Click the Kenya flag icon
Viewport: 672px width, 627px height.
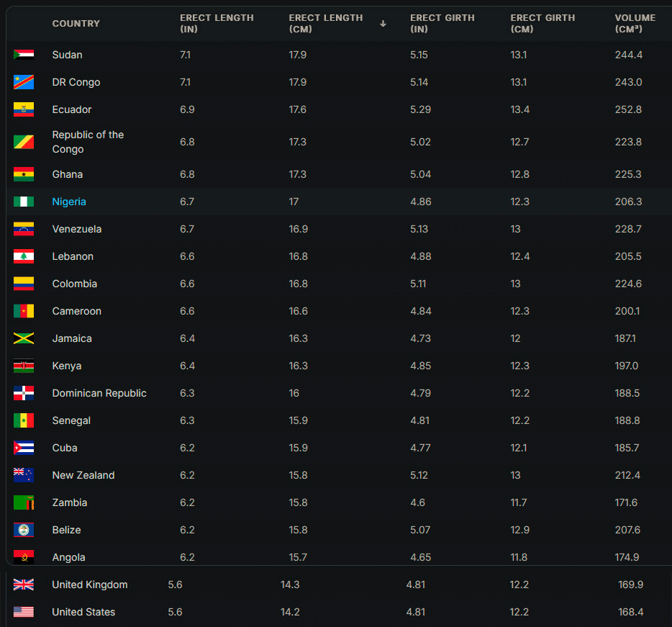coord(24,366)
